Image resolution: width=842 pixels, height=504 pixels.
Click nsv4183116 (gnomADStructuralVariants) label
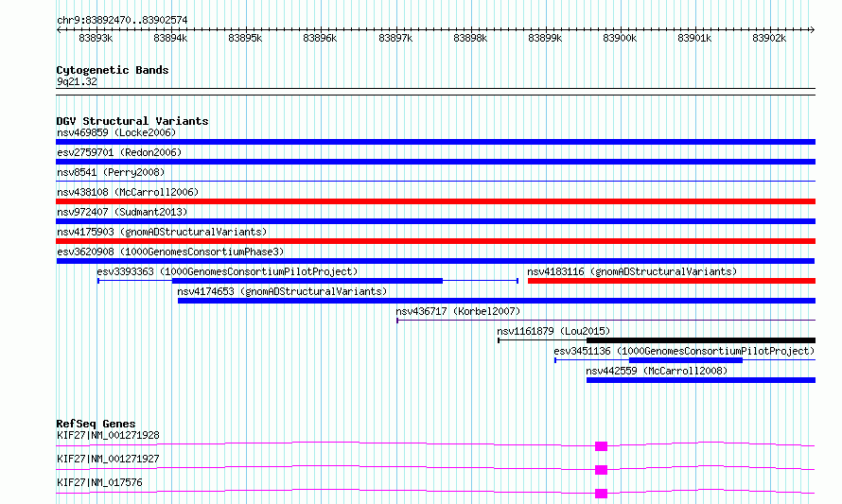coord(632,271)
